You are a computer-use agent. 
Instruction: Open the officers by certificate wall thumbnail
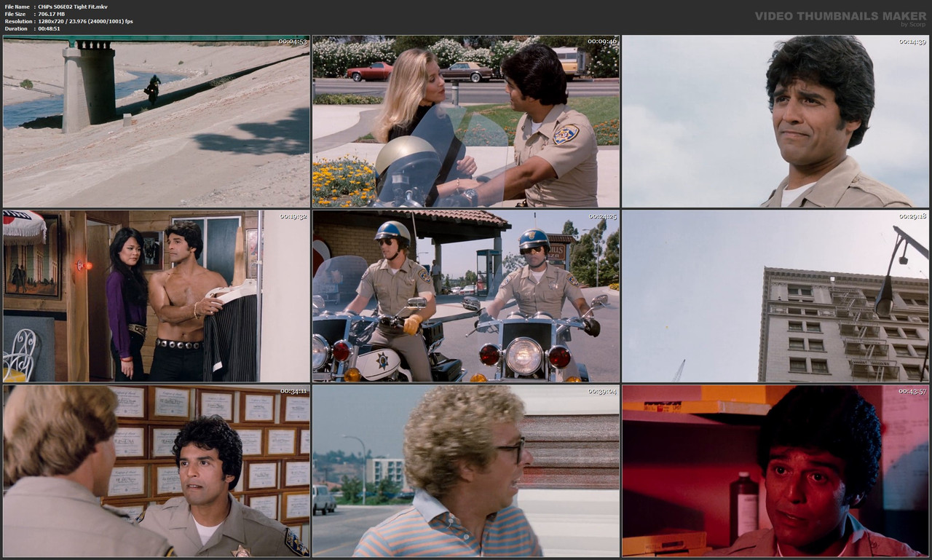156,471
